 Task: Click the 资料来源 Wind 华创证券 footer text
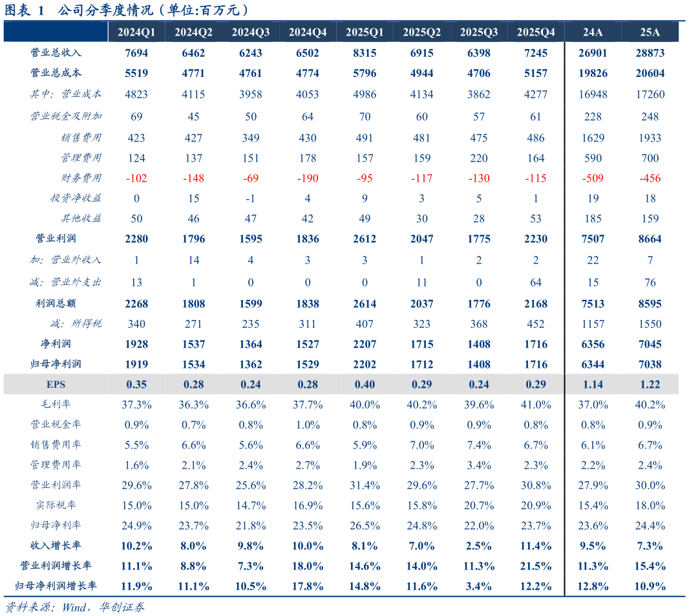pyautogui.click(x=74, y=608)
